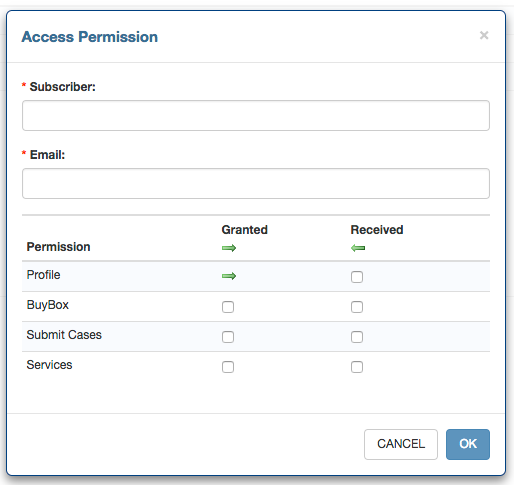Click the green Granted arrow in header
This screenshot has width=514, height=485.
click(x=229, y=248)
